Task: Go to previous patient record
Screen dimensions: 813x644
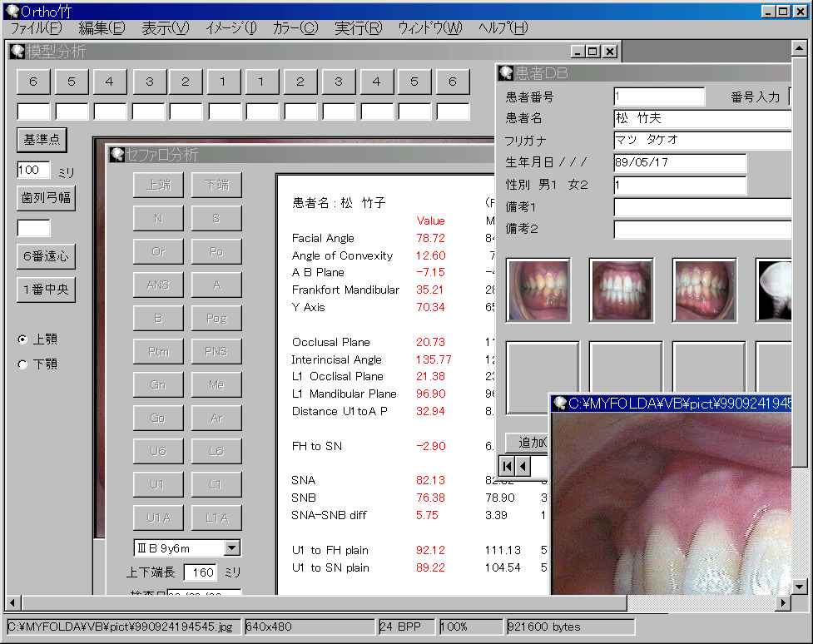Action: point(523,467)
